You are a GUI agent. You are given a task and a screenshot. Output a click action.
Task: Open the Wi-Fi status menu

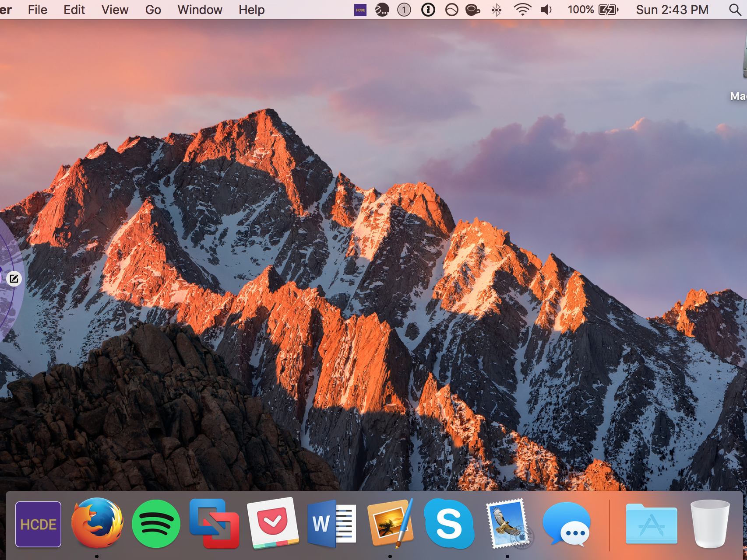click(x=522, y=10)
